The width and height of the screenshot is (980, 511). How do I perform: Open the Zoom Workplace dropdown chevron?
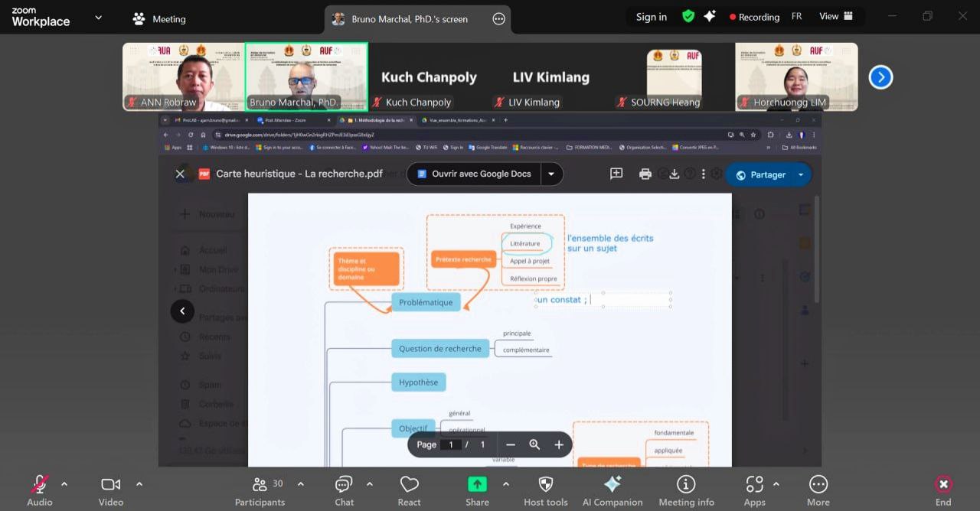(98, 18)
